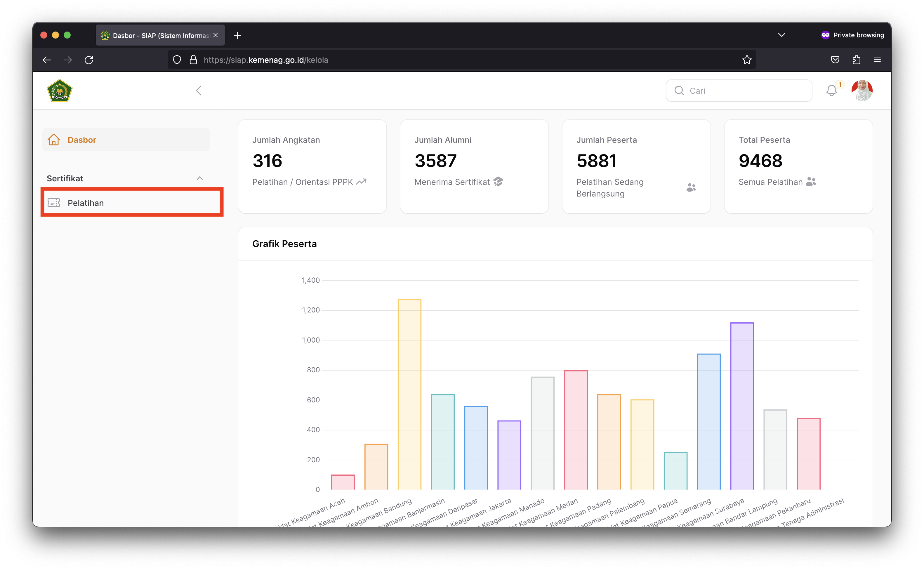The height and width of the screenshot is (570, 924).
Task: Select the Dasbor - SIAP browser tab
Action: tap(160, 35)
